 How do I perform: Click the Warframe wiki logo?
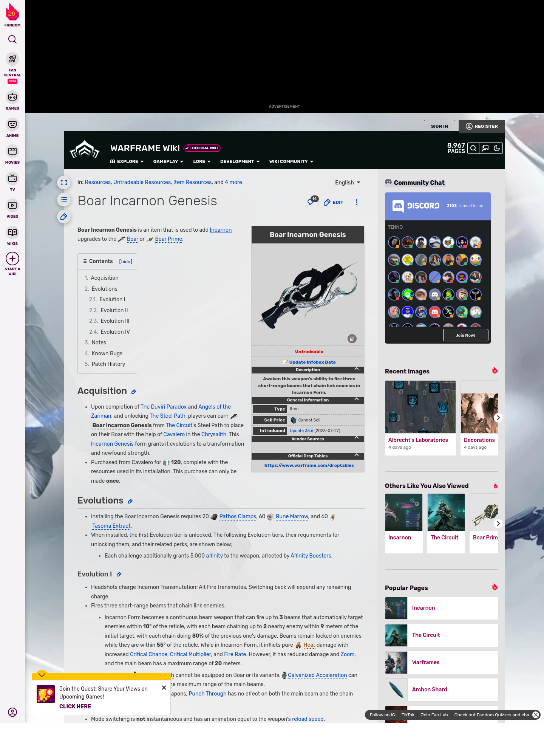point(85,150)
